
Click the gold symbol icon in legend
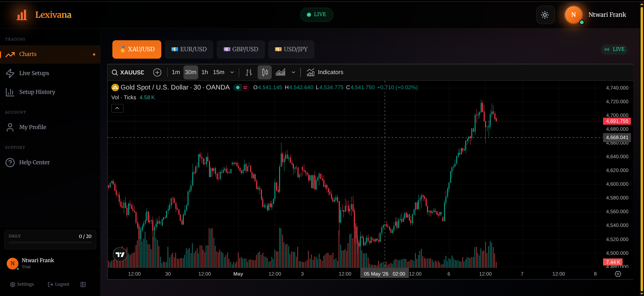(115, 87)
